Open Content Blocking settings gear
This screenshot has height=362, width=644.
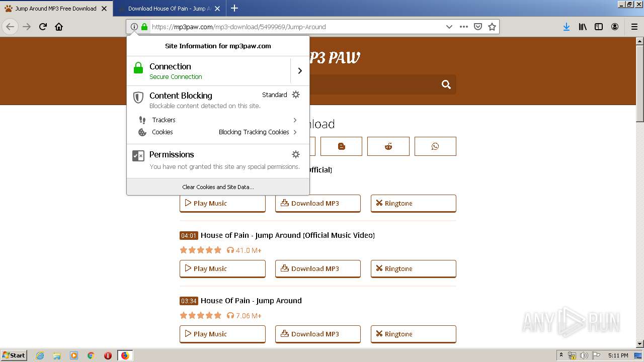(x=296, y=95)
